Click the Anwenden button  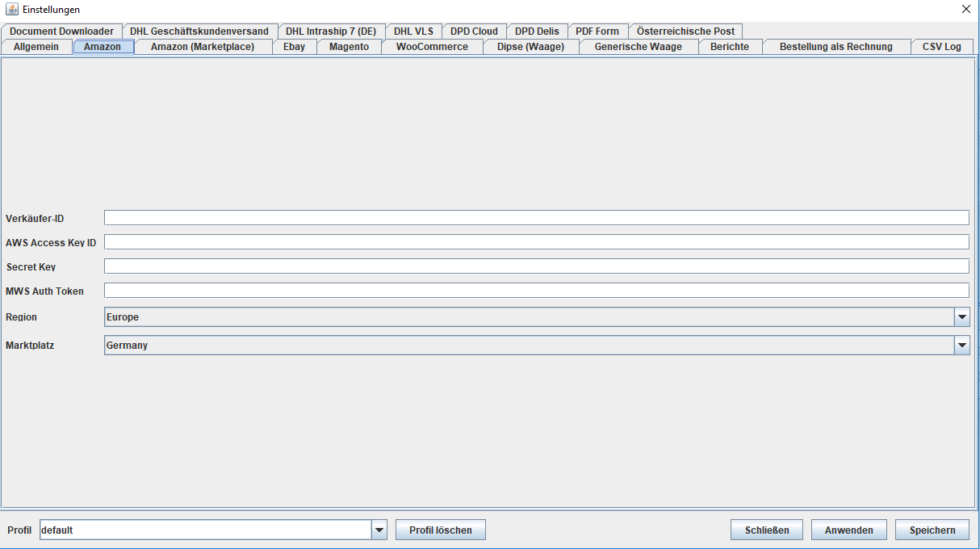[848, 530]
